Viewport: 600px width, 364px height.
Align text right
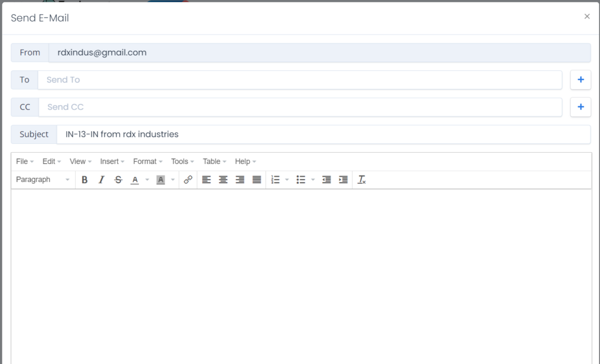tap(240, 180)
